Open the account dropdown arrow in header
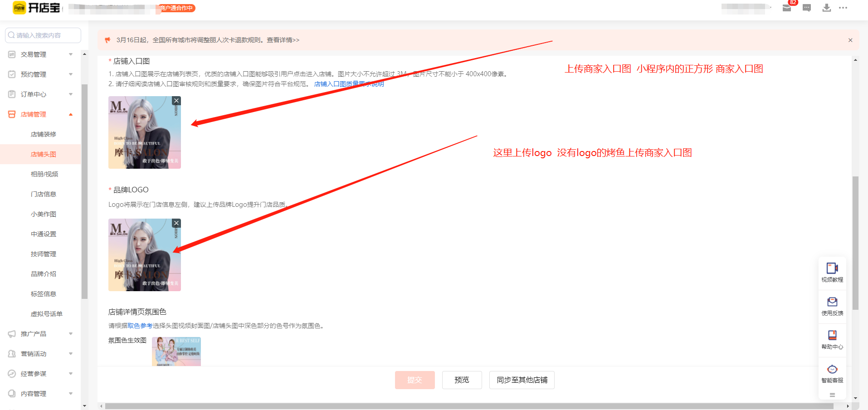 tap(770, 8)
